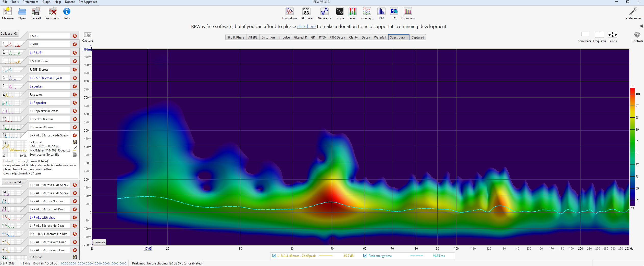The height and width of the screenshot is (266, 644).
Task: Switch to the Waterfall tab
Action: coord(380,37)
